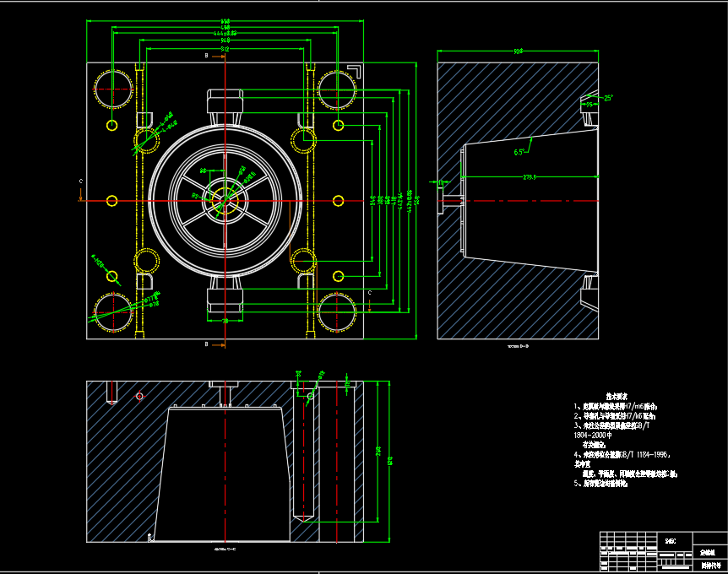Select the right section marker C arrow
The image size is (728, 574).
(x=370, y=292)
